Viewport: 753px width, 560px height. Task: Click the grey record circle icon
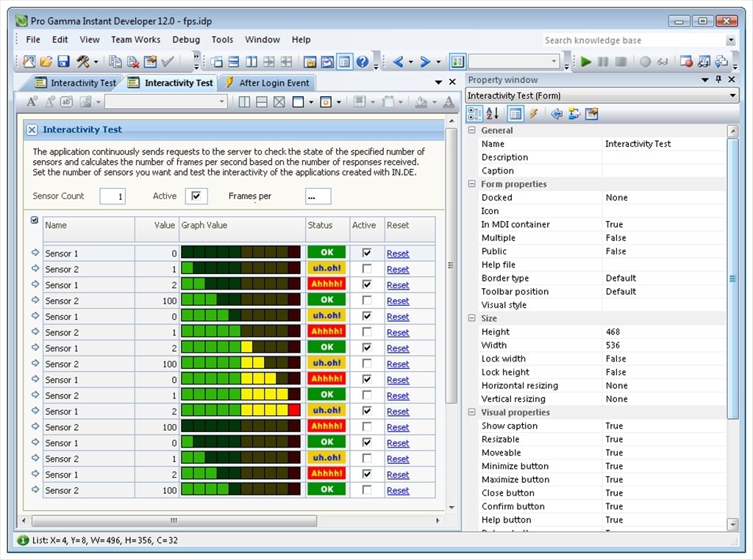(646, 62)
